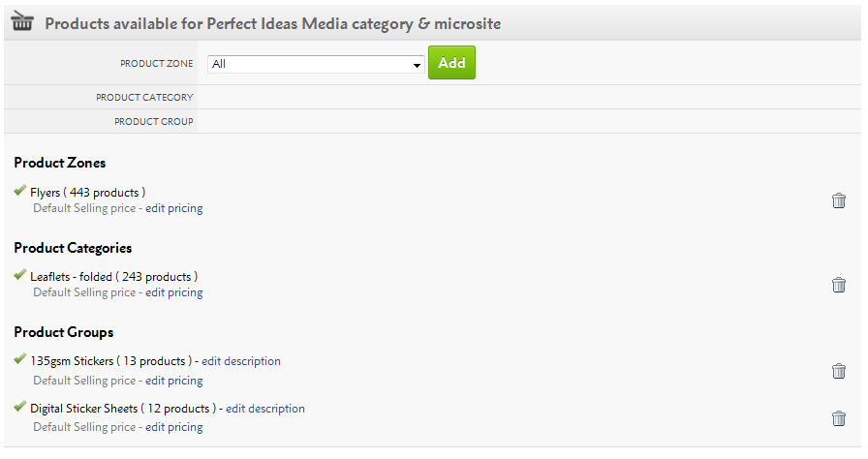Viewport: 868px width, 459px height.
Task: Open the Product Zone dropdown
Action: pos(316,64)
